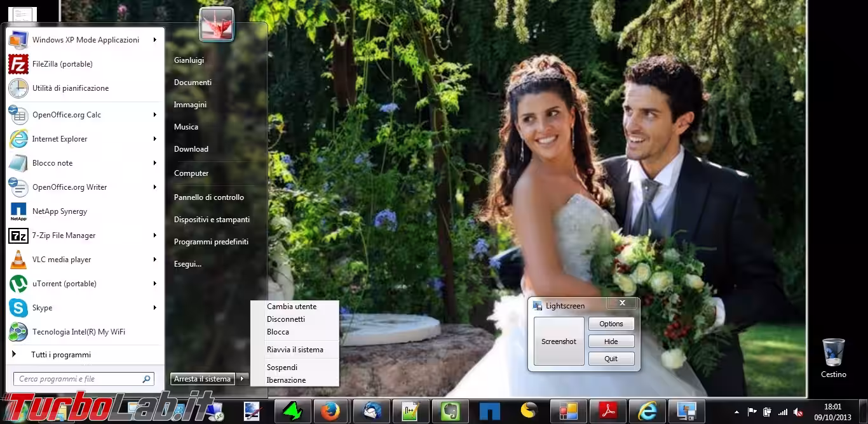Image resolution: width=868 pixels, height=424 pixels.
Task: Select Riavvia il sistema
Action: pyautogui.click(x=295, y=350)
